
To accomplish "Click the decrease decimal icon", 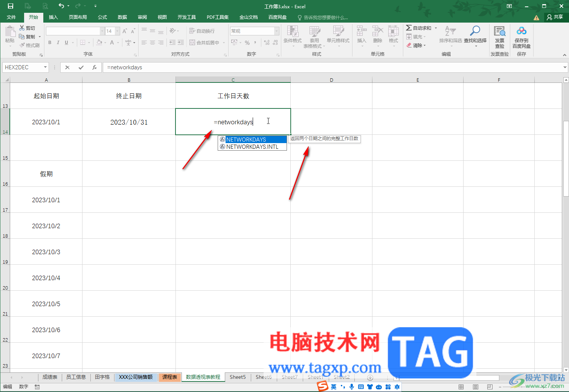I will tap(275, 43).
